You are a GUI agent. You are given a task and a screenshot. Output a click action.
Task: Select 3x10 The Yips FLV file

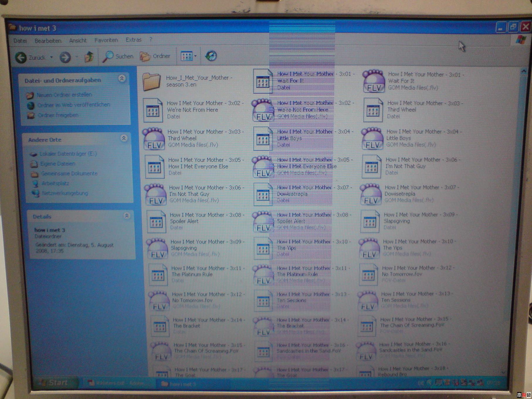click(408, 248)
